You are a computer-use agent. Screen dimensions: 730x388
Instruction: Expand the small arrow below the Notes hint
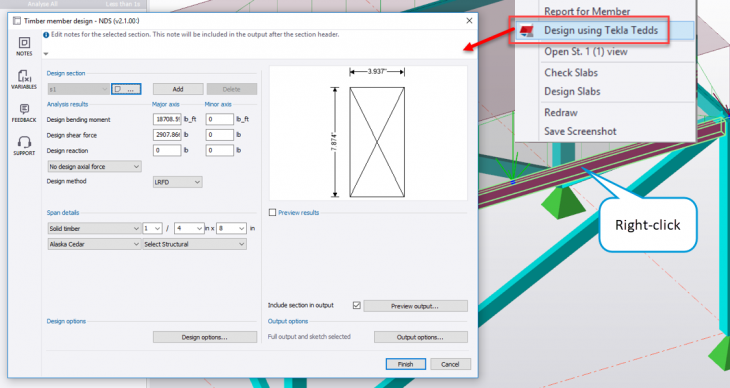(x=46, y=54)
